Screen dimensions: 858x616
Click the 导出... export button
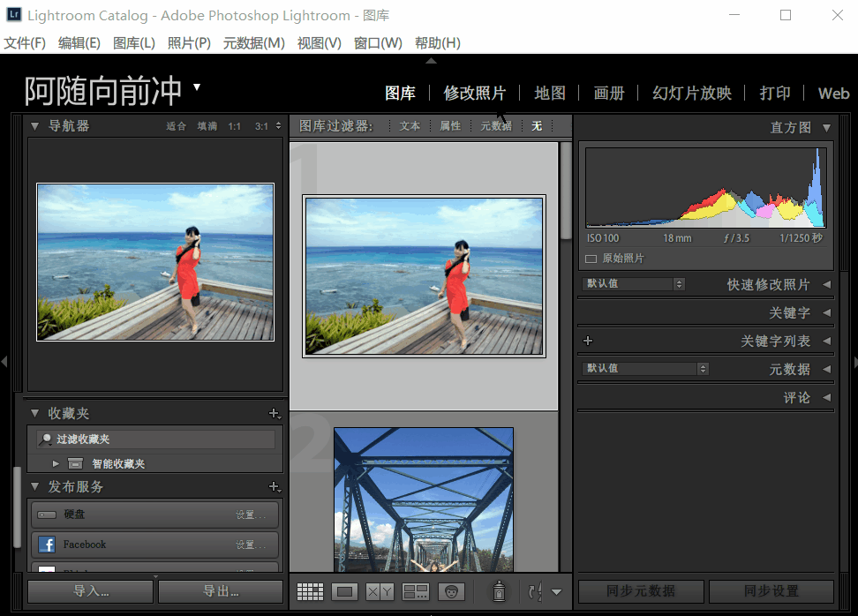[x=221, y=591]
